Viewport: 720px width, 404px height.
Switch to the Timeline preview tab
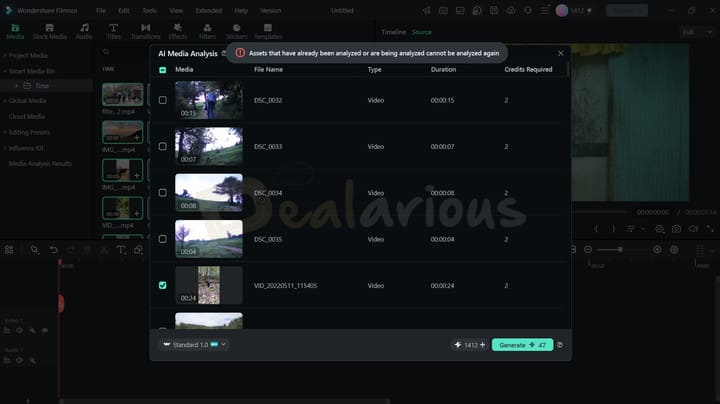pos(394,32)
